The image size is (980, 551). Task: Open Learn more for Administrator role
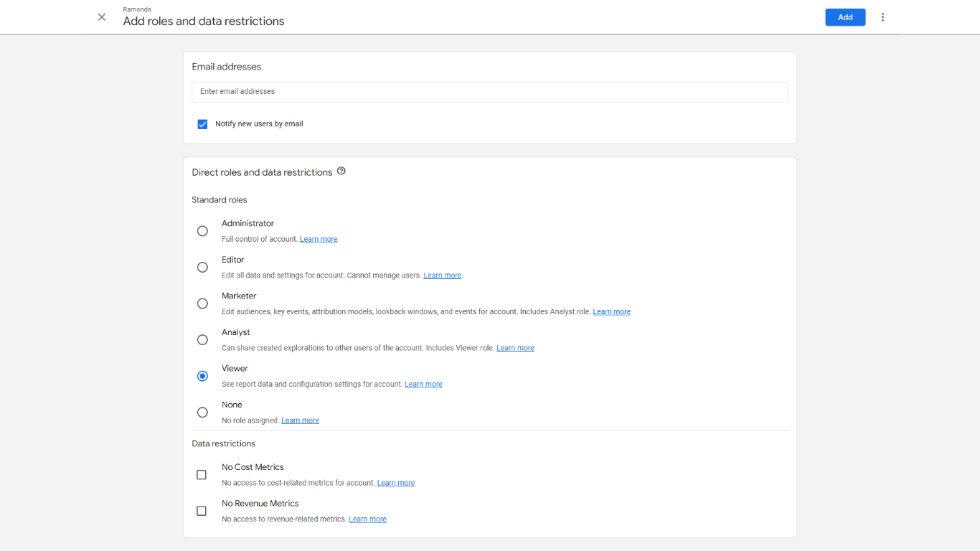pos(319,238)
